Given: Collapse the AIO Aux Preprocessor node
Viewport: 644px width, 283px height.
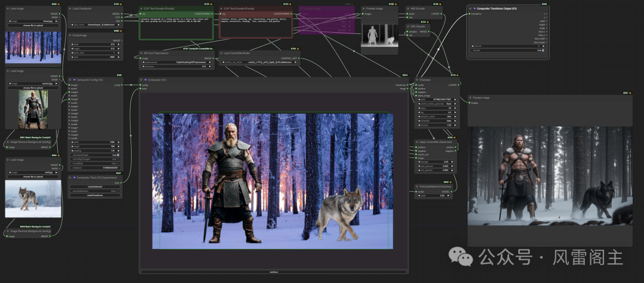Looking at the screenshot, I should (141, 53).
